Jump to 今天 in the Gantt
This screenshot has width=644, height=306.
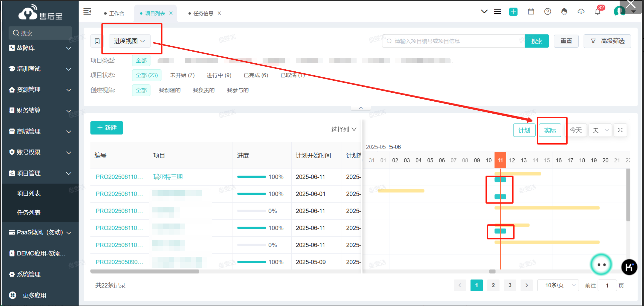[576, 130]
